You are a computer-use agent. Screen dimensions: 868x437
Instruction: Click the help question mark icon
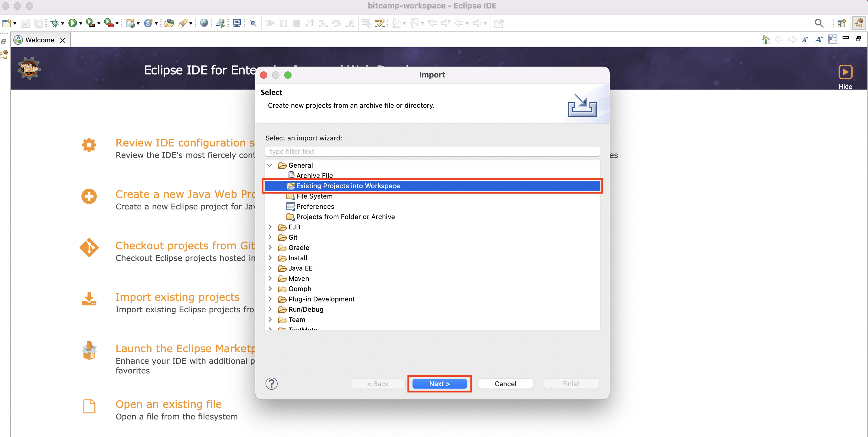(x=271, y=384)
